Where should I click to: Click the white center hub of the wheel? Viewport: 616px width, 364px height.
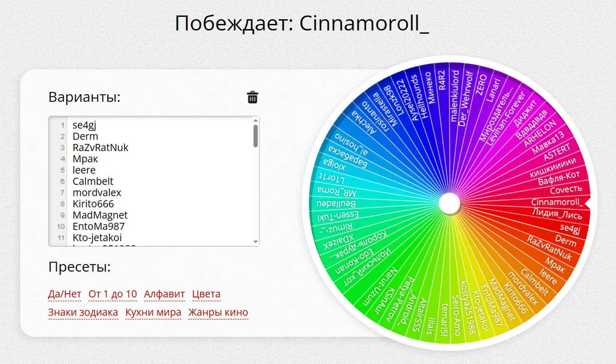click(449, 203)
